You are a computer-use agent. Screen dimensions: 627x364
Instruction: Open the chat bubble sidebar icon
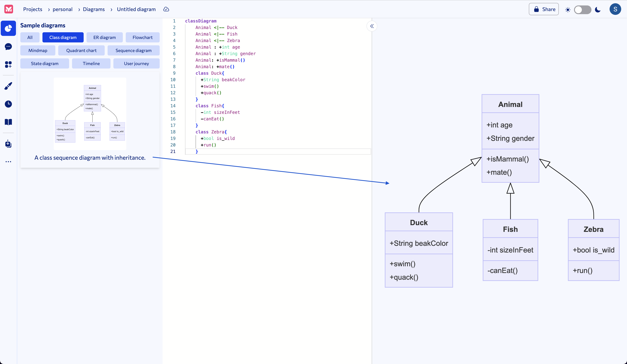8,46
